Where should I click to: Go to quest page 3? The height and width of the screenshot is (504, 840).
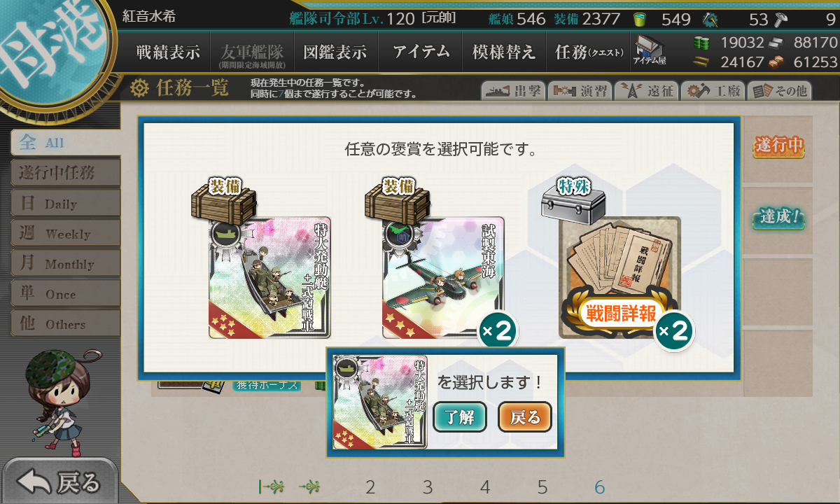click(428, 487)
